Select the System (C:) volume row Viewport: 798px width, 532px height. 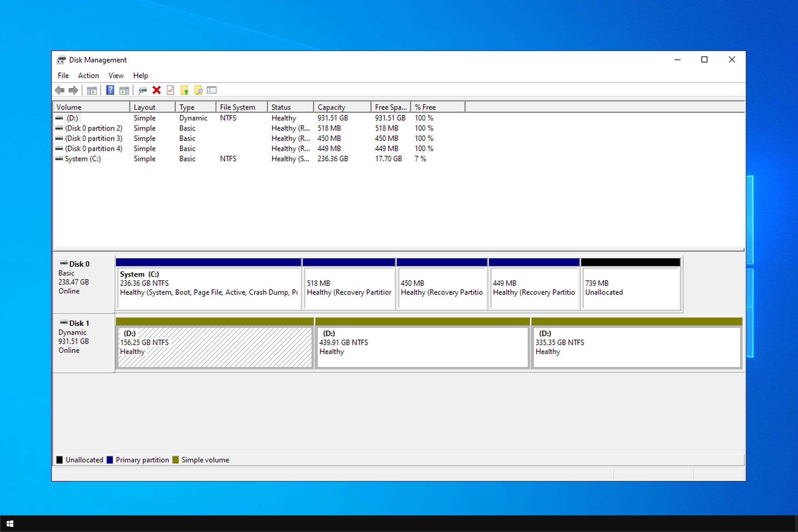(83, 159)
